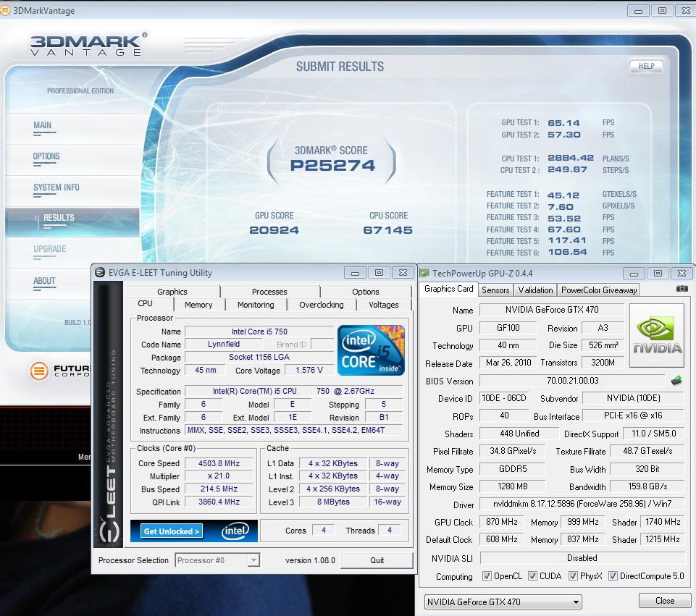Click the BIOS Version save chip icon

tap(676, 381)
